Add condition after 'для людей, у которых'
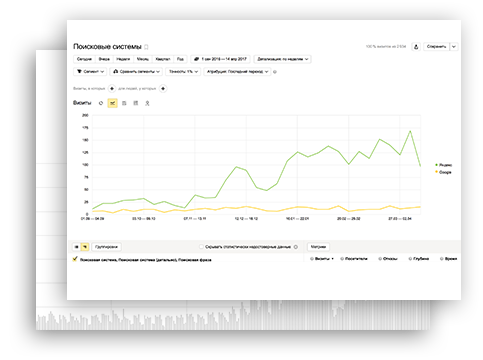 click(163, 88)
